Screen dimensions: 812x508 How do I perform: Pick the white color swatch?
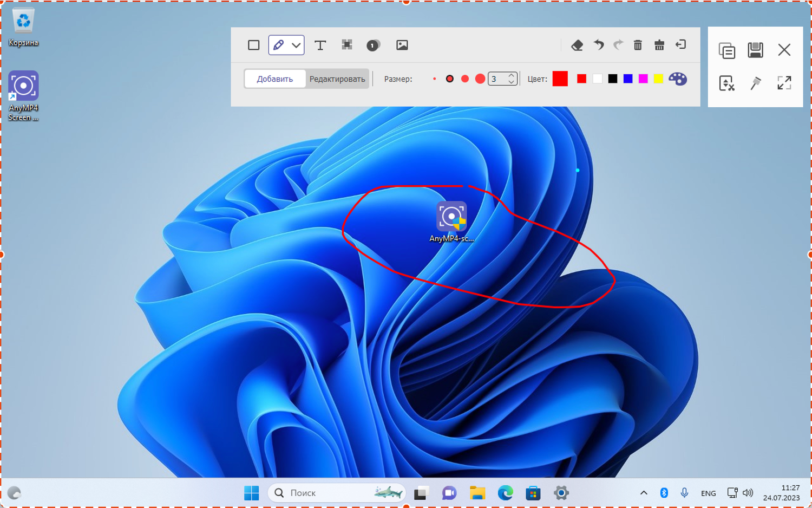pyautogui.click(x=597, y=79)
